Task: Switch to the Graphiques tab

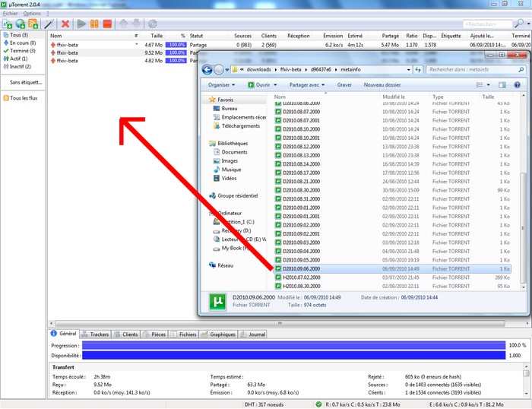Action: (218, 334)
